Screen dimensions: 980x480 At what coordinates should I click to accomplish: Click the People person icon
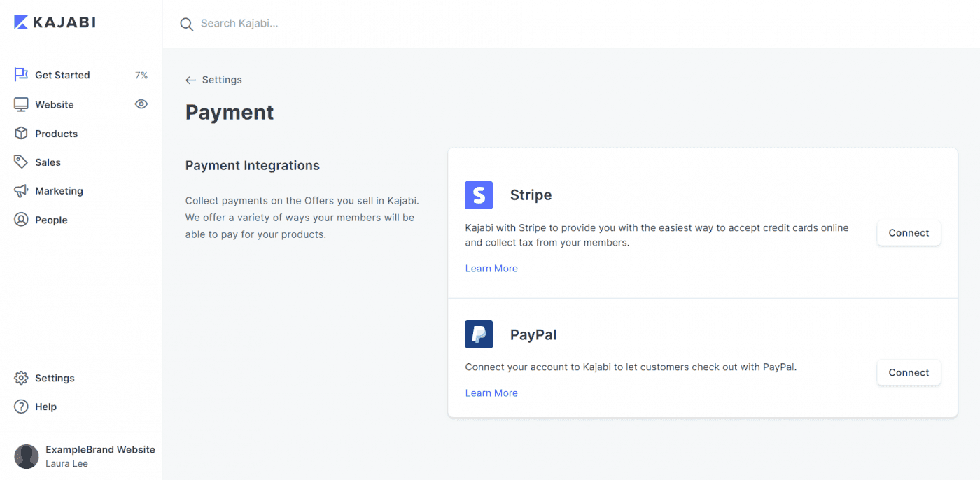click(x=21, y=219)
